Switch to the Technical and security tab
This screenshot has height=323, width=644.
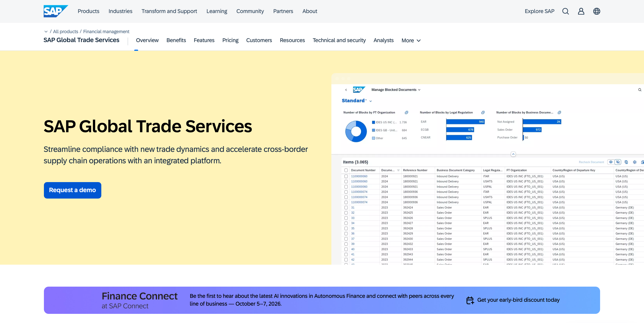pyautogui.click(x=339, y=40)
